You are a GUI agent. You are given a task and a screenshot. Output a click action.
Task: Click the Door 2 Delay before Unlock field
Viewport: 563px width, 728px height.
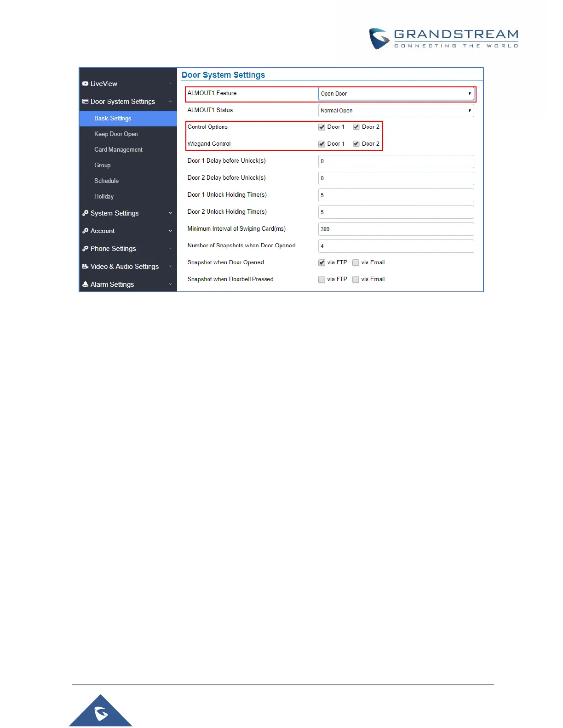tap(396, 178)
